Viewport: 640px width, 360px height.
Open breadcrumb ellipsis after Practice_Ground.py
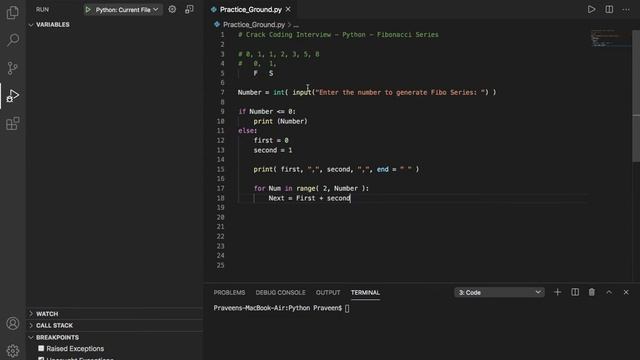point(296,25)
